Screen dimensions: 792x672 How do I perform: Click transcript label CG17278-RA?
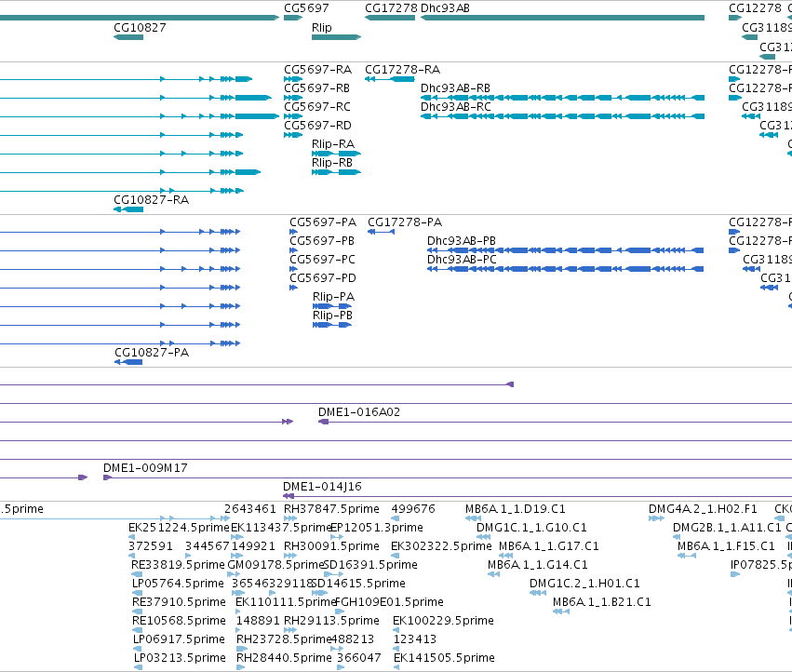tap(403, 69)
